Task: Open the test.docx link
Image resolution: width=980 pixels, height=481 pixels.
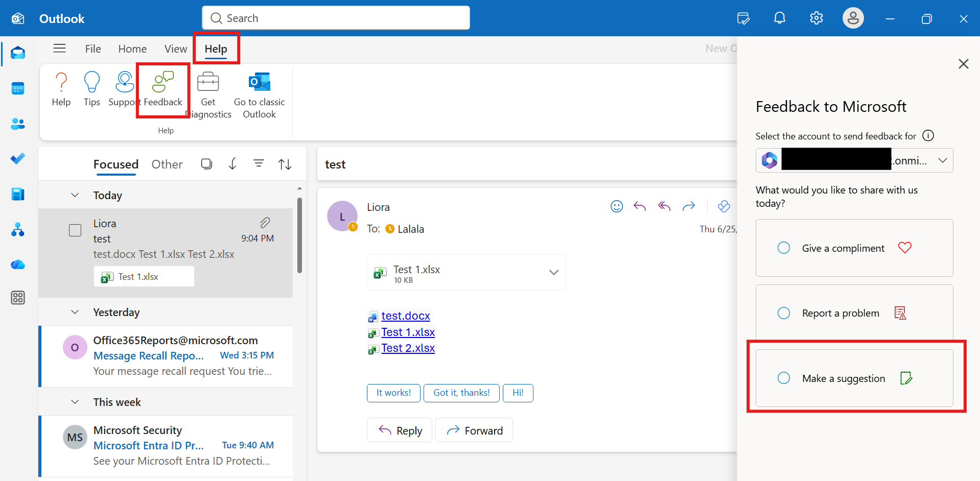Action: click(406, 316)
